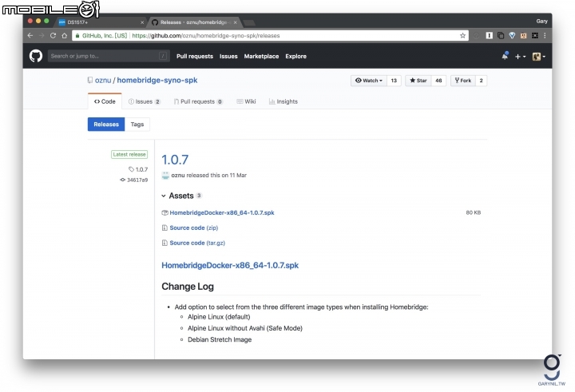Click the repository book icon beside oznu
This screenshot has width=575, height=392.
(x=90, y=80)
